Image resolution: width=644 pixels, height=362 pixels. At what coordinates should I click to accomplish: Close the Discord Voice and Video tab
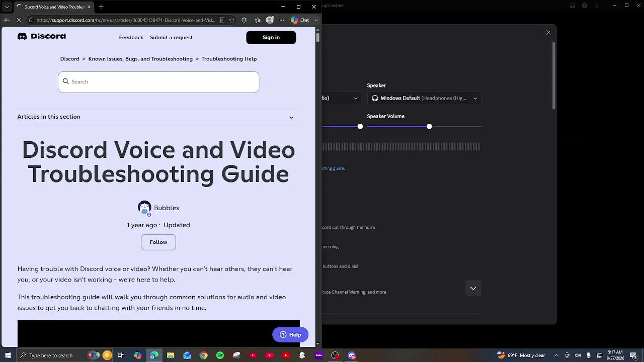click(x=89, y=7)
